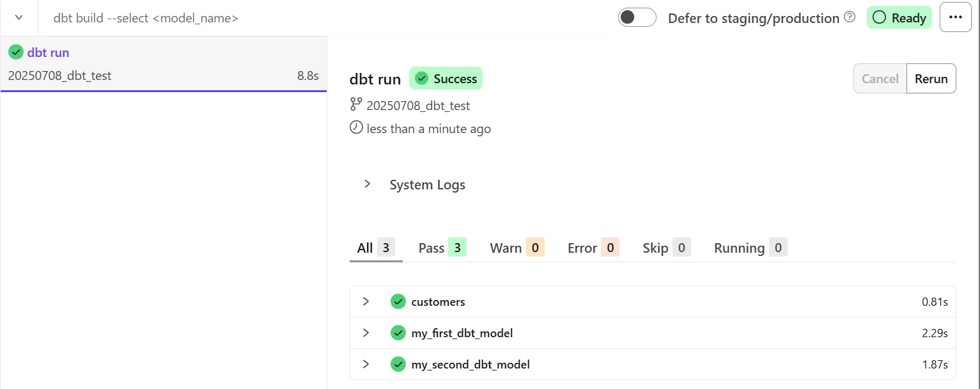The image size is (980, 389).
Task: Click the Cancel button
Action: tap(880, 79)
